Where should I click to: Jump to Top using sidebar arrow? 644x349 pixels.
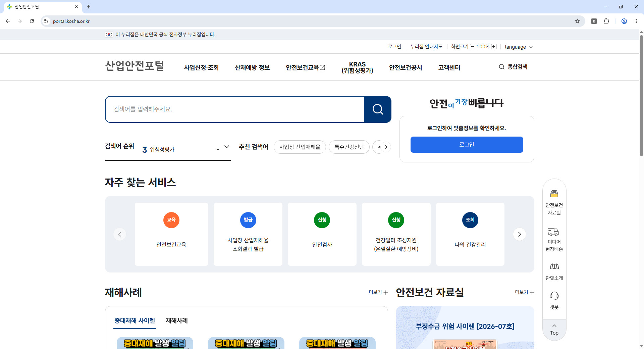554,330
